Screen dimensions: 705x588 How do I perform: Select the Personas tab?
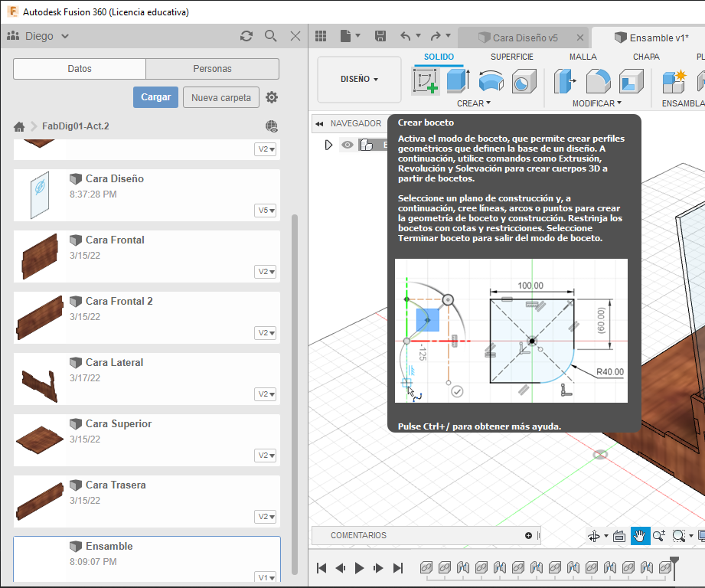(x=212, y=69)
